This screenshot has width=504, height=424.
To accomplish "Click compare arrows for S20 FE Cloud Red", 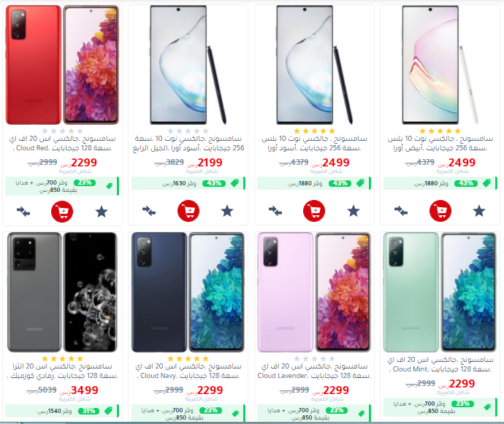I will click(23, 212).
